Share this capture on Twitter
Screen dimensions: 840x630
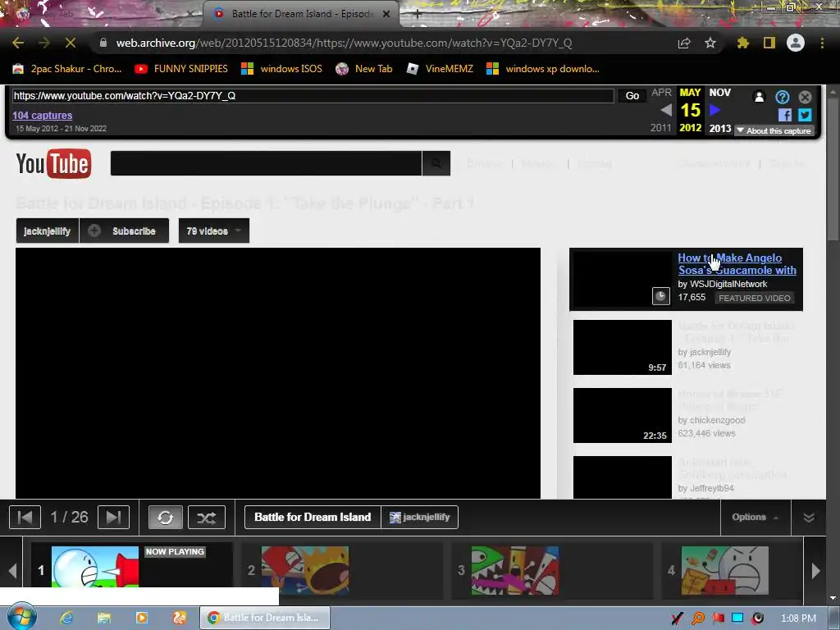[805, 115]
